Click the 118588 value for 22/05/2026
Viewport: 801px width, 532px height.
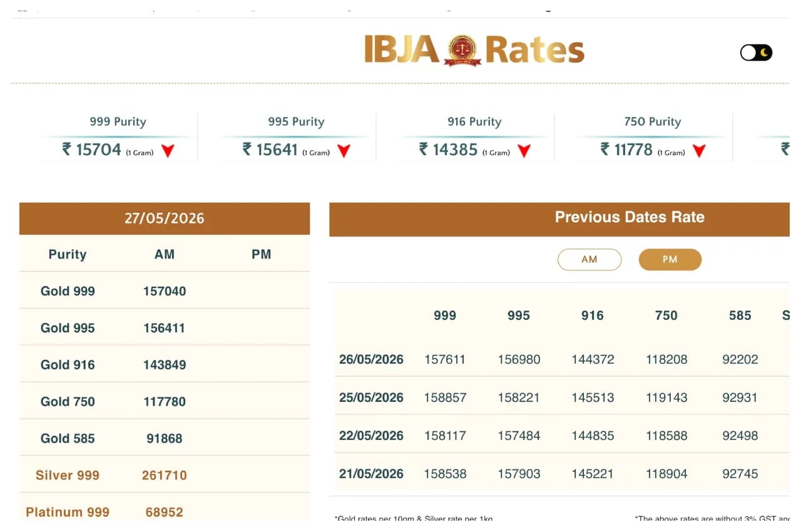click(x=666, y=436)
